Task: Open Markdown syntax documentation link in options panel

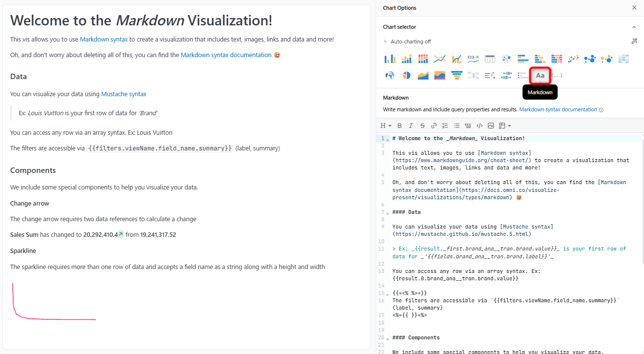Action: point(558,110)
